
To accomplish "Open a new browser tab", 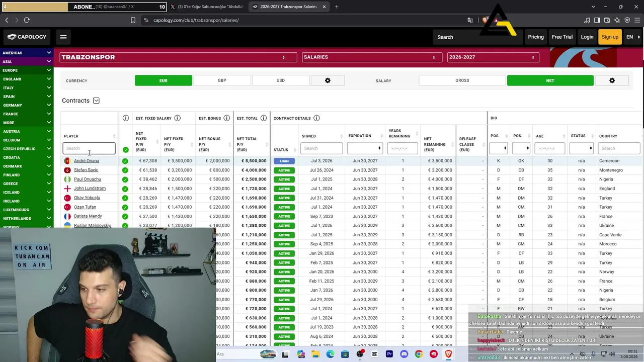I will click(337, 7).
